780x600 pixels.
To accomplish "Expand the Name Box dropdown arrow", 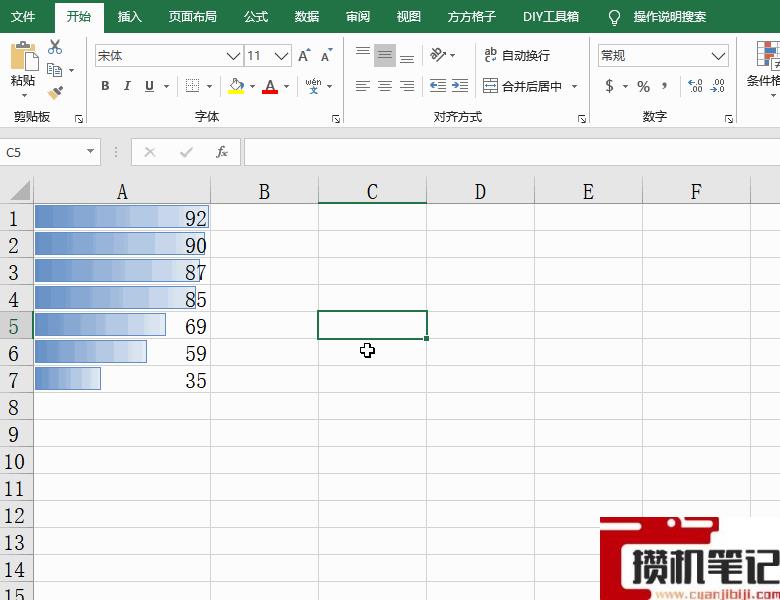I will coord(90,151).
